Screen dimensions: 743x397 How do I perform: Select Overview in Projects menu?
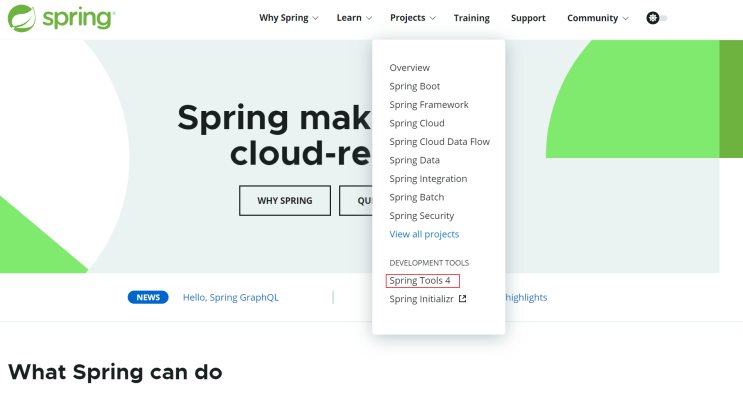tap(409, 68)
